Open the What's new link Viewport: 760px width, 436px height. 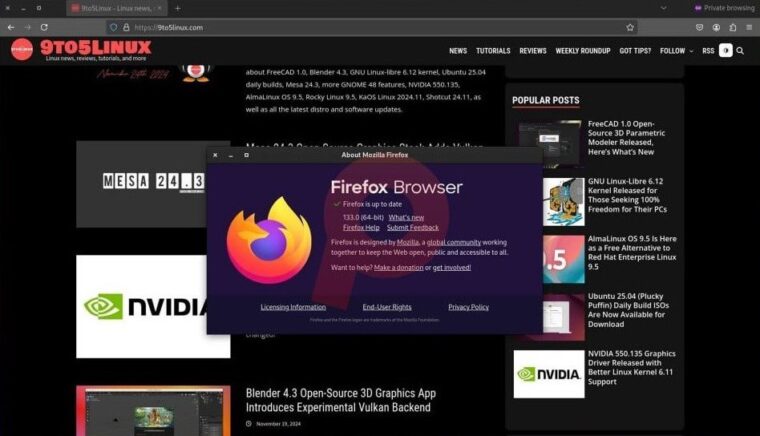[406, 218]
